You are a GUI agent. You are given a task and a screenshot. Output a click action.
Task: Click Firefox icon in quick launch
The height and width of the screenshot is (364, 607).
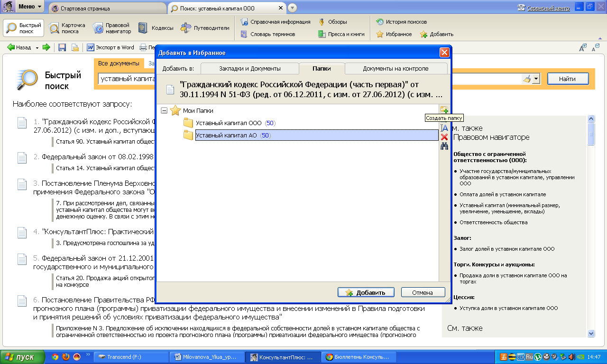tap(66, 357)
